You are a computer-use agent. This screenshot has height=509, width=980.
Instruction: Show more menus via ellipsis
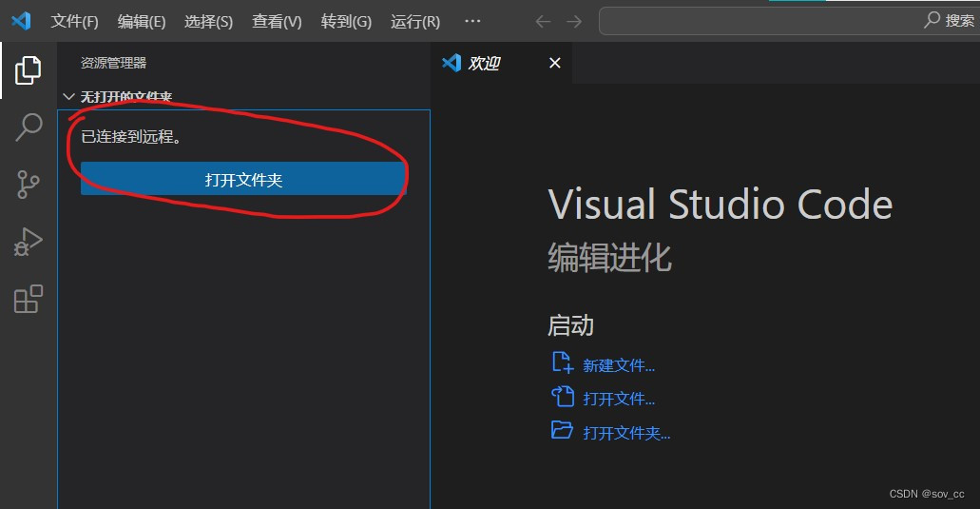tap(472, 21)
